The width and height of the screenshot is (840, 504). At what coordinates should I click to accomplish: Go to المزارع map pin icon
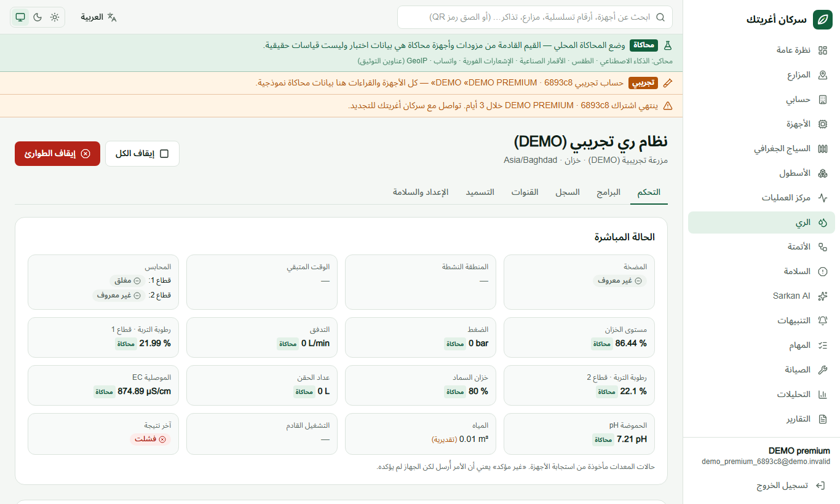pos(823,75)
